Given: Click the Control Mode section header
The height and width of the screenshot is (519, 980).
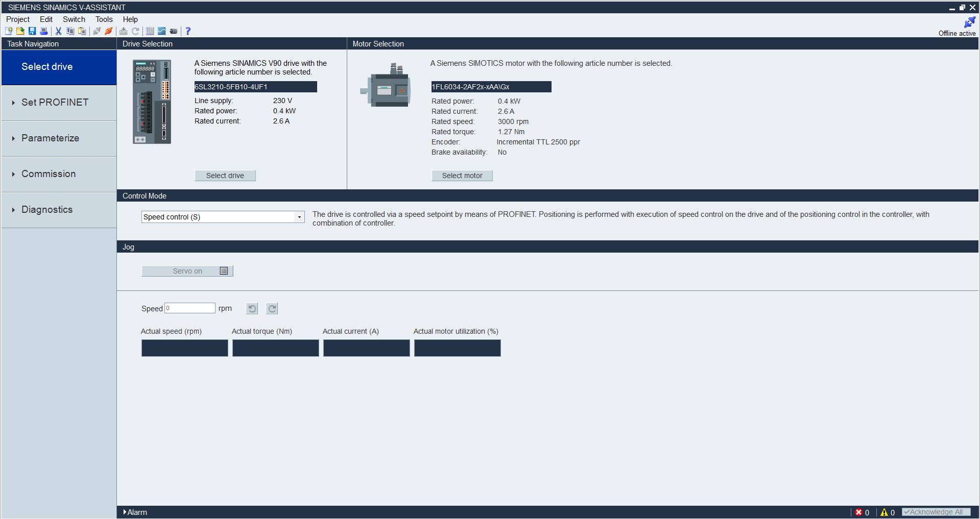Looking at the screenshot, I should [547, 196].
